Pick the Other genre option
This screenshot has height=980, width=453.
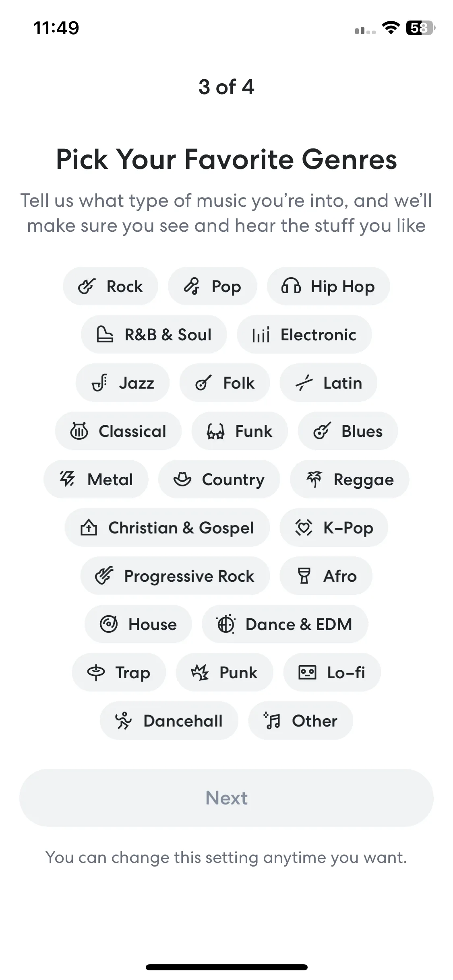pyautogui.click(x=300, y=721)
